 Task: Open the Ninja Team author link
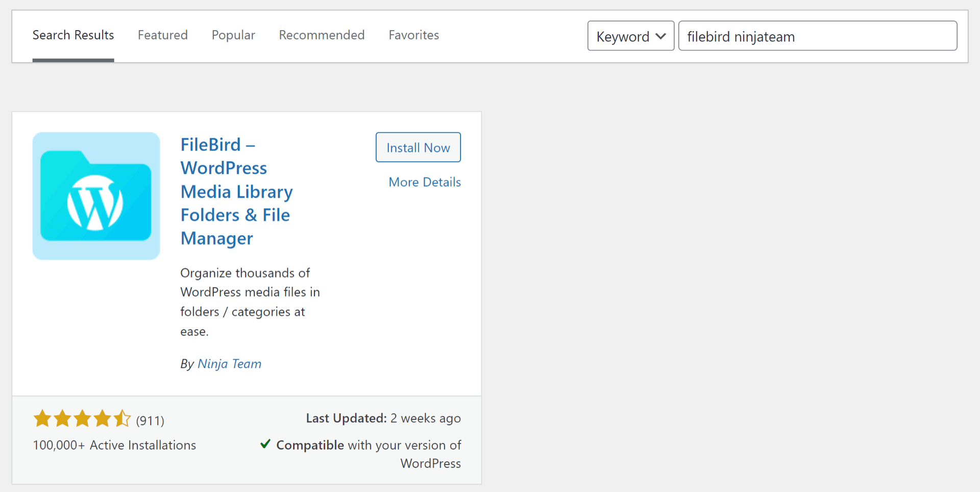(229, 364)
